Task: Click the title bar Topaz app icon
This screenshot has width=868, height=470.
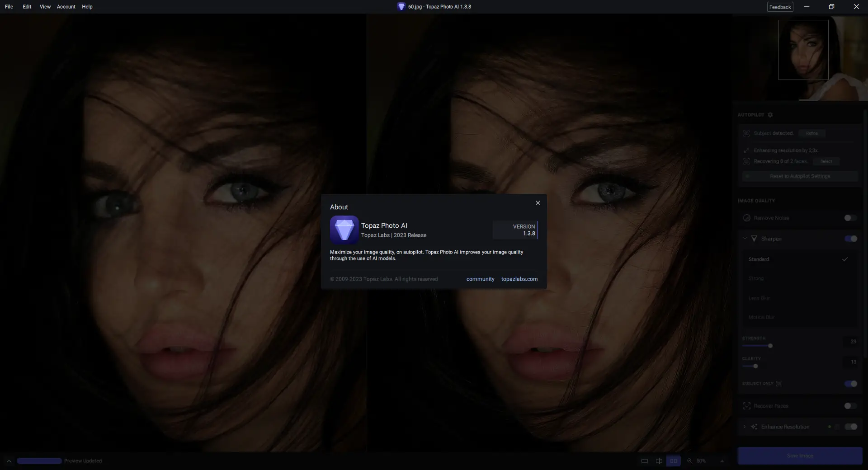Action: point(401,7)
